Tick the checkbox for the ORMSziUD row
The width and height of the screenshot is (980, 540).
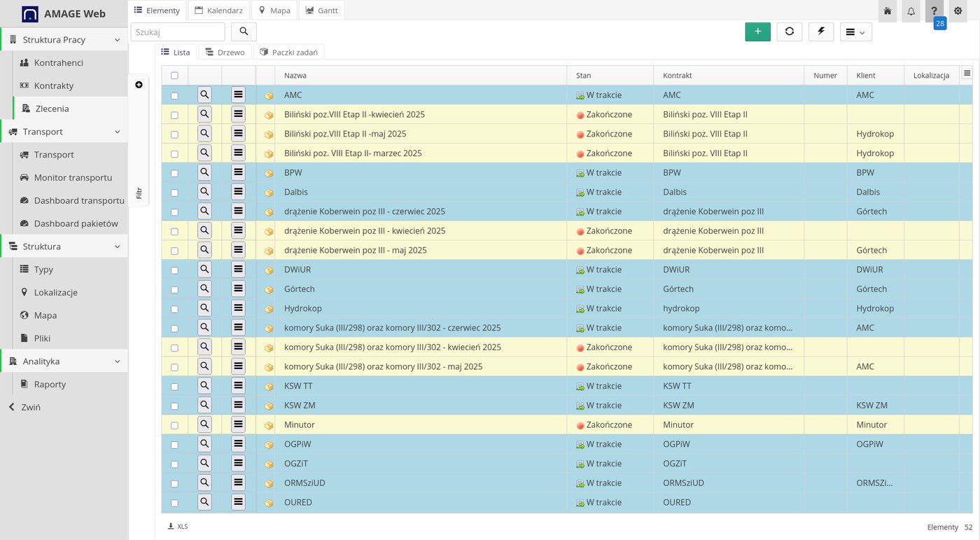(x=174, y=483)
